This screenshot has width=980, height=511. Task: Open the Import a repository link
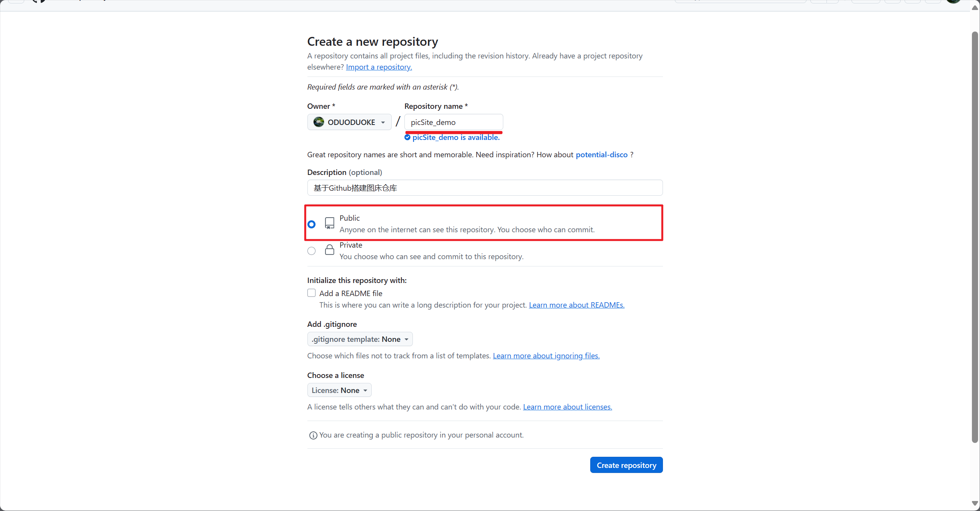[379, 67]
